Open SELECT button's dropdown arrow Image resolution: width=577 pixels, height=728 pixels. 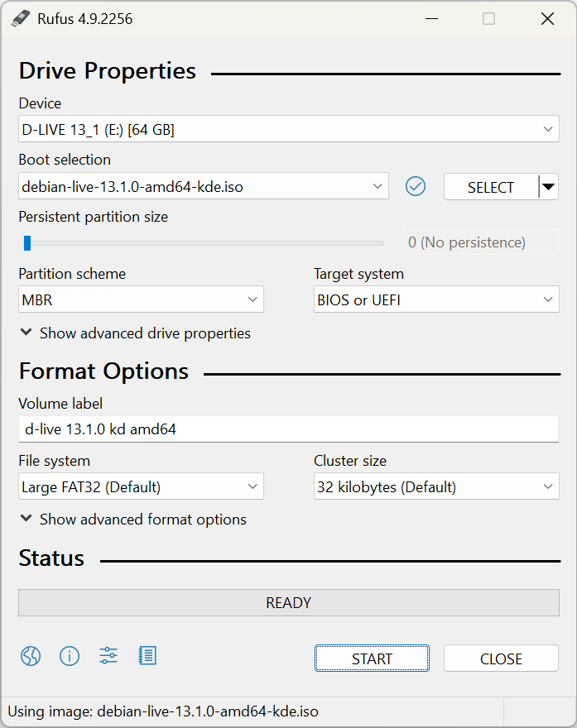[548, 187]
